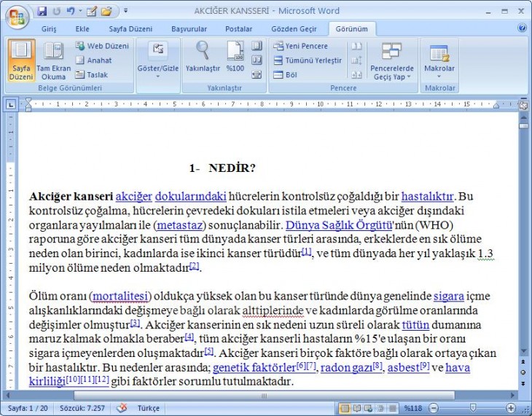Open genetik faktörler link
This screenshot has height=416, width=532.
point(254,367)
